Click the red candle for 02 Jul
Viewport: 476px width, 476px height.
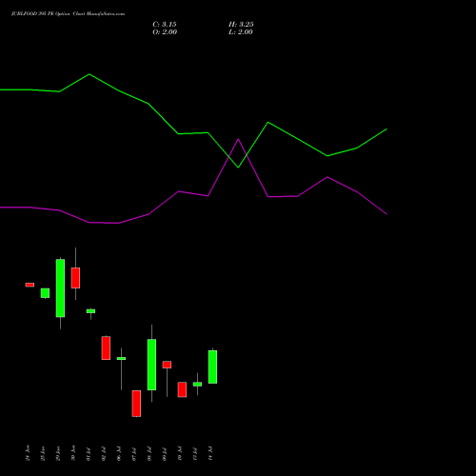pyautogui.click(x=106, y=347)
